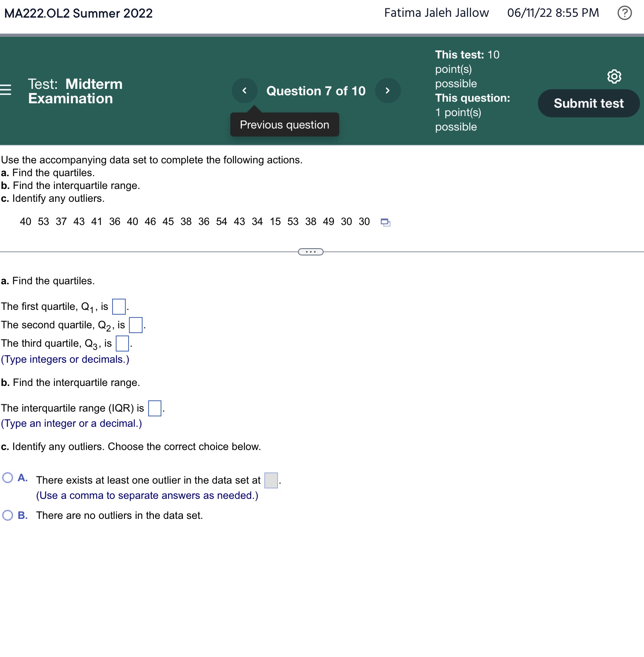Click the previous question left arrow

point(244,90)
